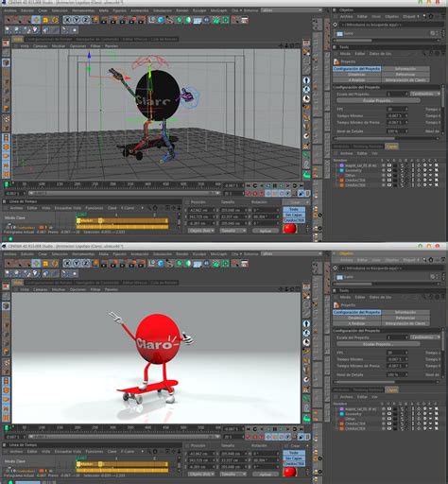Click the Proyecto icon in the rig-view attributes panel

coord(336,61)
